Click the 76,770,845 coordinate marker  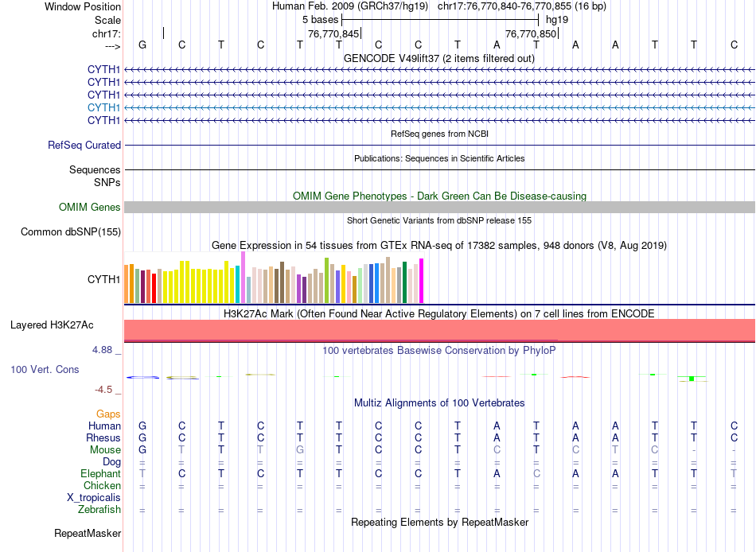click(x=333, y=33)
